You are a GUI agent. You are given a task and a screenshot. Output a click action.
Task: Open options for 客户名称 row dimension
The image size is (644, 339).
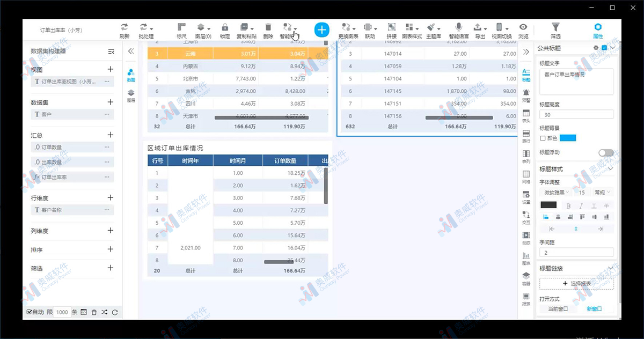[107, 210]
